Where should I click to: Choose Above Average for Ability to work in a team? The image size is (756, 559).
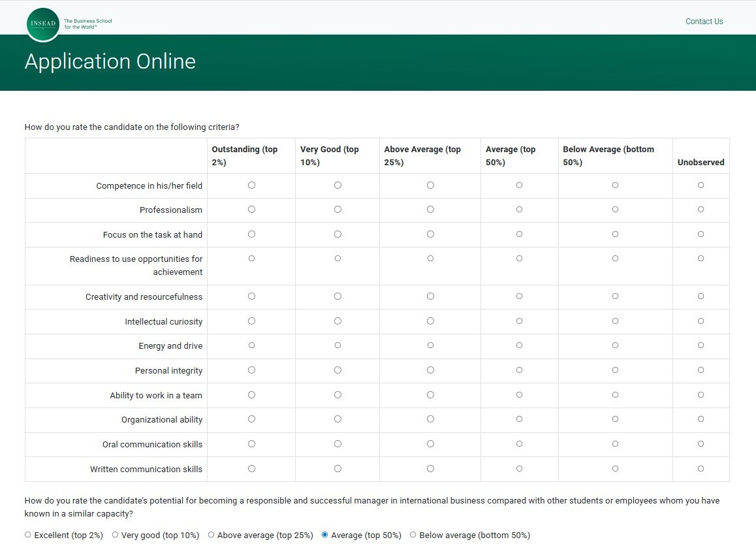[430, 395]
